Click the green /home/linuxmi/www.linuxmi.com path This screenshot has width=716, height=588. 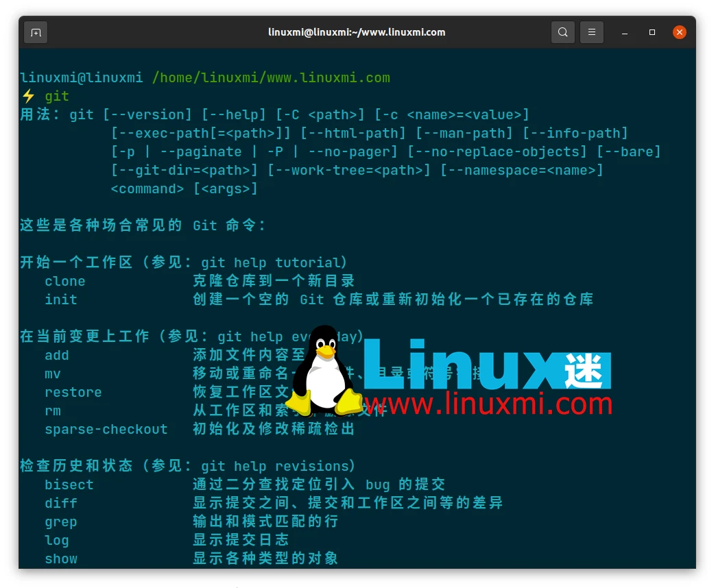[x=271, y=77]
